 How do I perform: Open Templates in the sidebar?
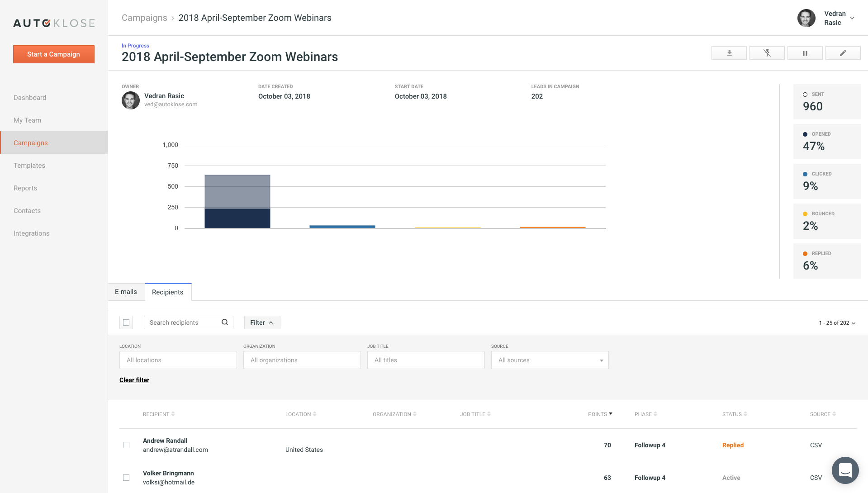[x=29, y=166]
